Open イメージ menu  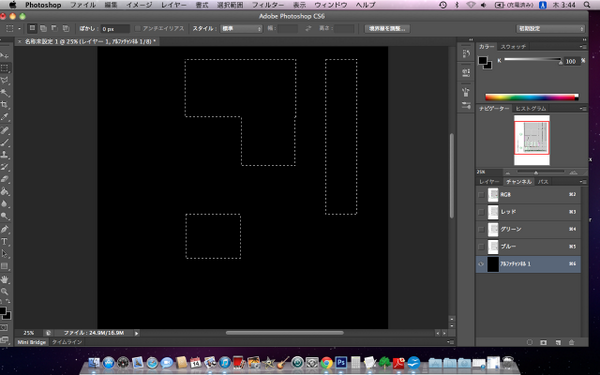coord(139,5)
